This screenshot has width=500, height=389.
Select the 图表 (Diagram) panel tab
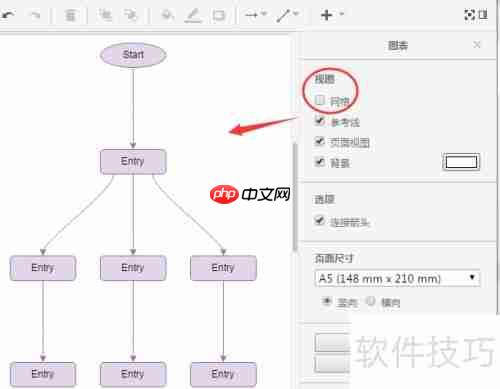(398, 45)
